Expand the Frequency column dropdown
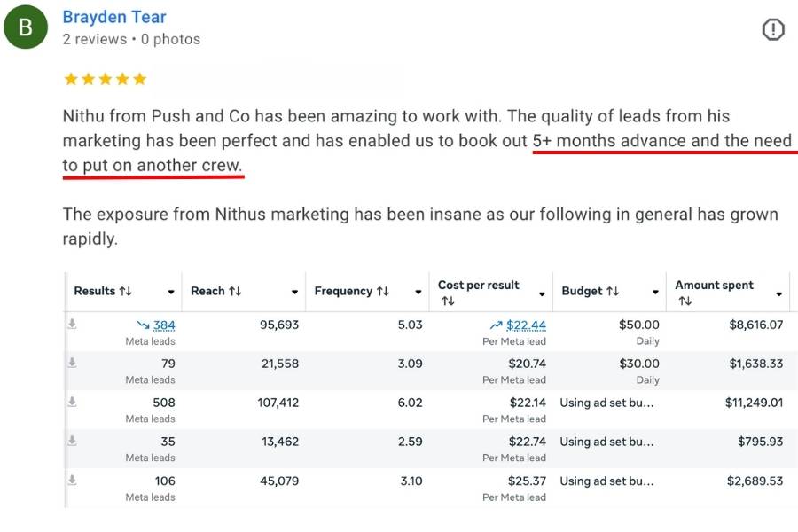 (x=419, y=293)
